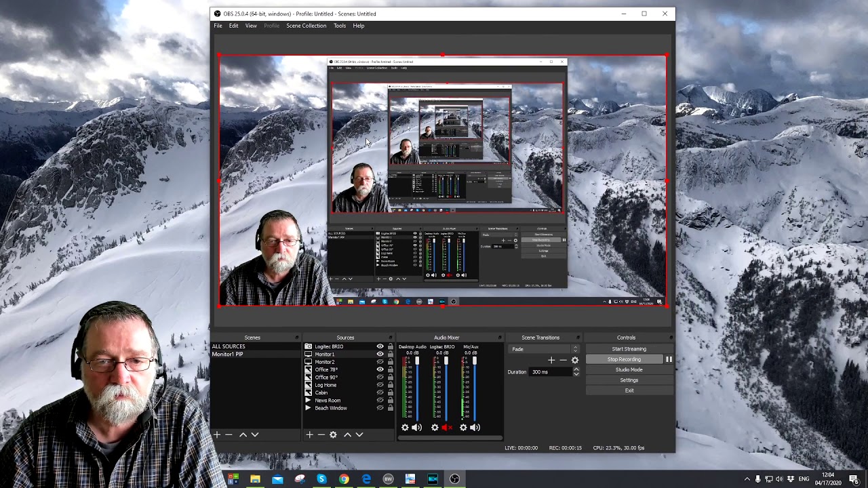The width and height of the screenshot is (868, 488).
Task: Mute Desktop Audio speaker icon
Action: pyautogui.click(x=416, y=428)
